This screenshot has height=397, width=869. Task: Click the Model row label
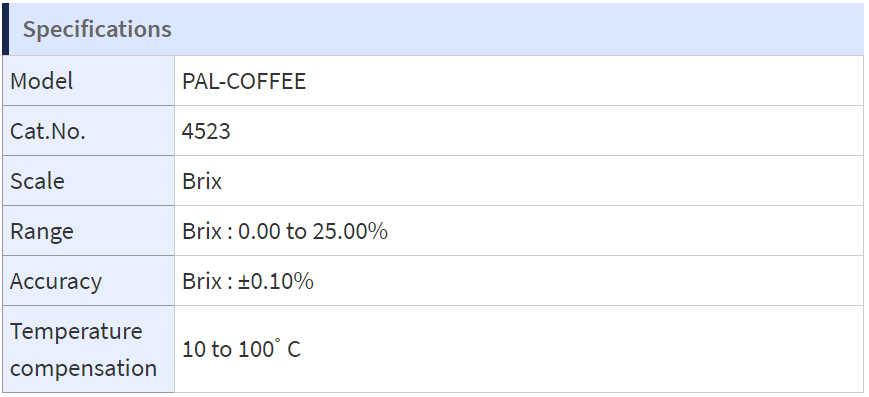coord(42,81)
